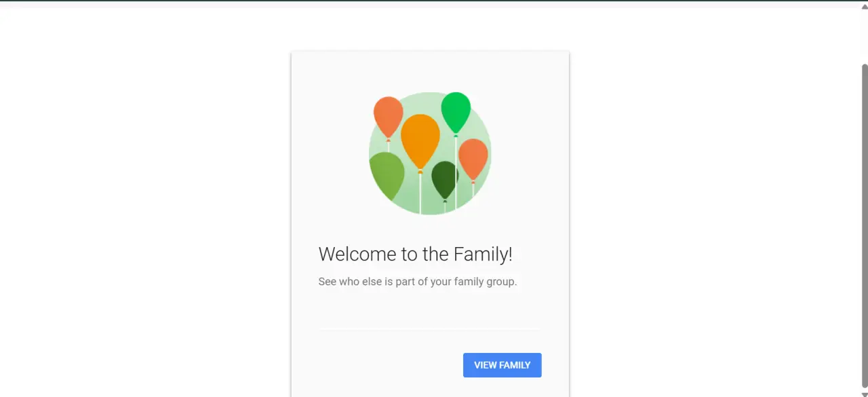Click the Welcome to the Family! heading

pos(415,254)
